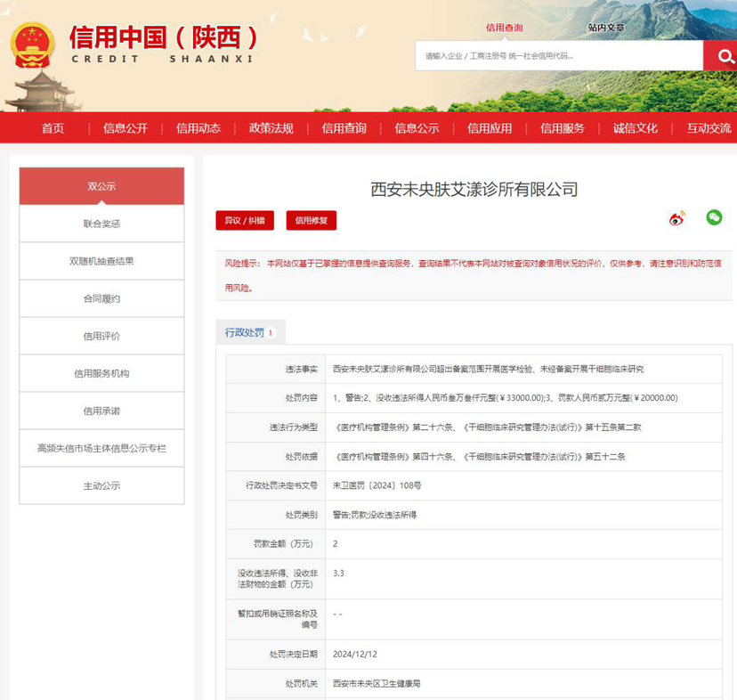This screenshot has width=737, height=700.
Task: Open 信用服务 navigation item
Action: point(563,128)
